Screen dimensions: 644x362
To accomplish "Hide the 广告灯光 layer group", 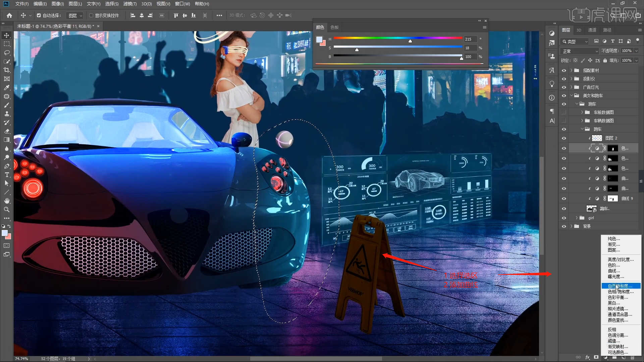I will click(x=564, y=87).
